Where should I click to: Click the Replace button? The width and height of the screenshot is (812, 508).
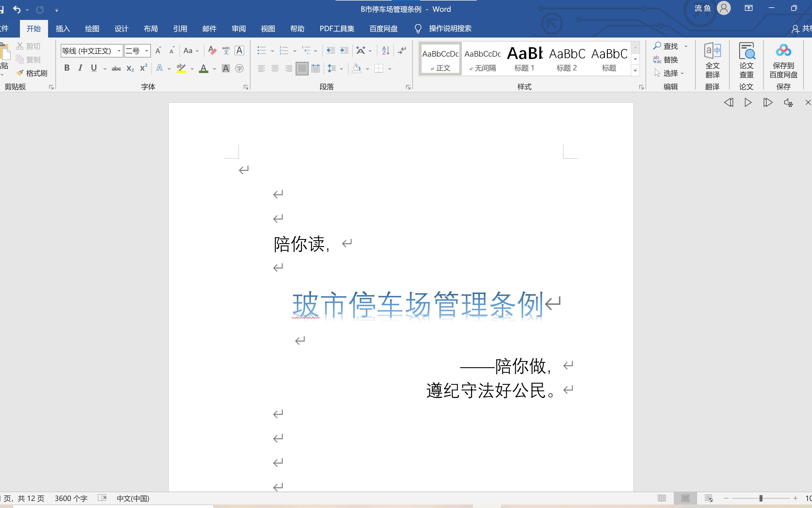tap(666, 60)
